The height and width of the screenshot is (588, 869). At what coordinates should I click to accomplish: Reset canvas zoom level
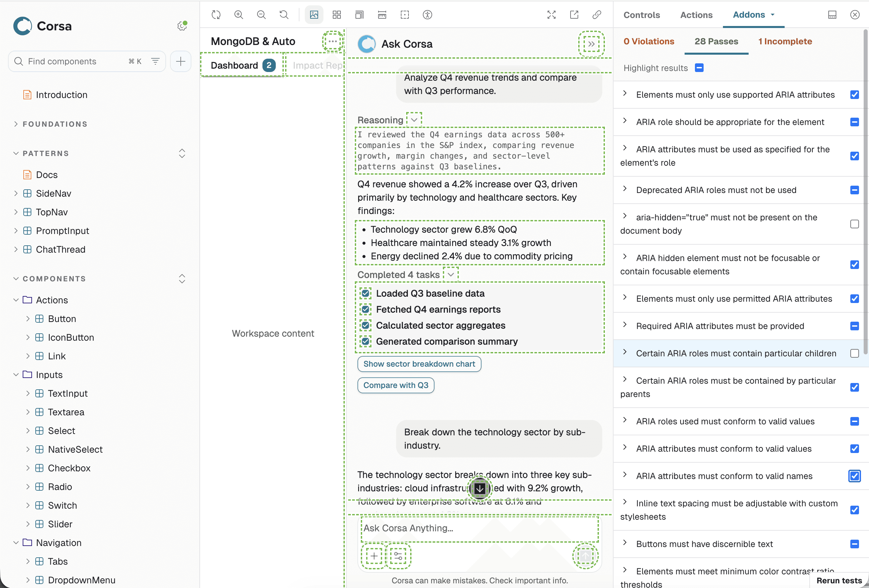[284, 15]
